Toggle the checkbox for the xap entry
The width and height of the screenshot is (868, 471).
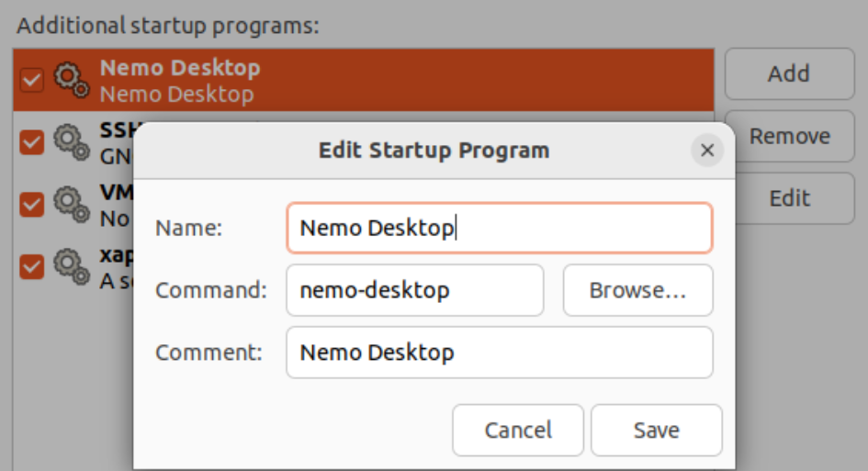click(32, 265)
